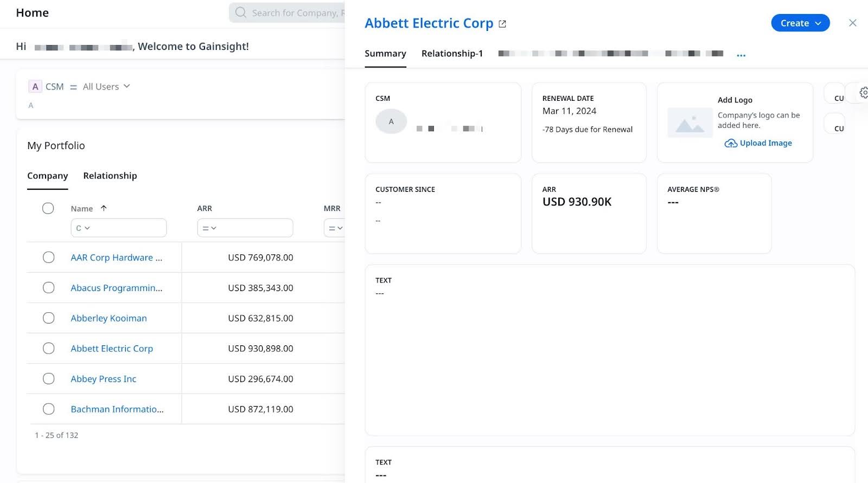The height and width of the screenshot is (483, 868).
Task: Click the USD 296,674.00 cell
Action: [x=260, y=379]
